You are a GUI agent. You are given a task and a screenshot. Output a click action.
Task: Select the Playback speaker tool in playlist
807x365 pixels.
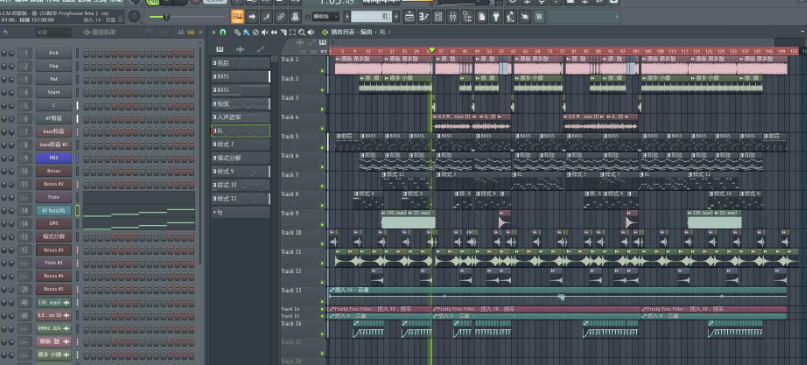click(x=310, y=32)
